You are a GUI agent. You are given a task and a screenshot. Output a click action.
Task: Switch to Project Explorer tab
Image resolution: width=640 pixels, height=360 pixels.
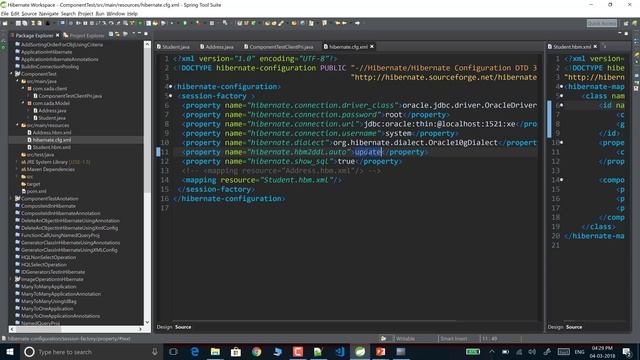click(84, 36)
